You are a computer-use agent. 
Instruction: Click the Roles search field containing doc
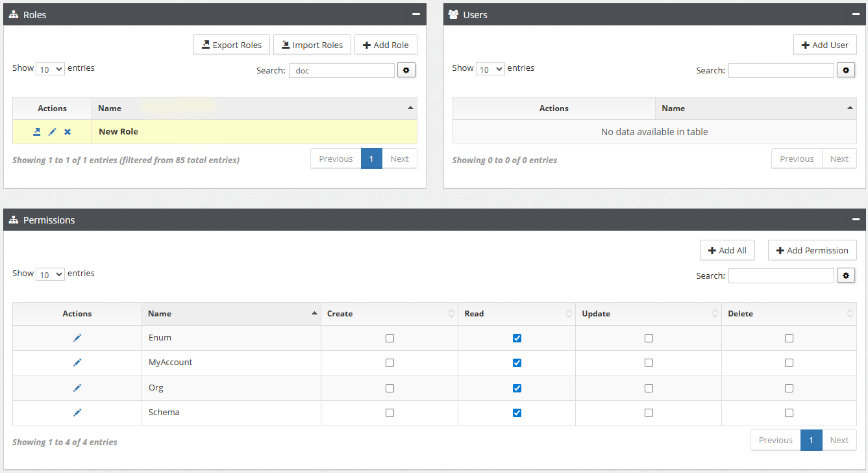coord(341,70)
